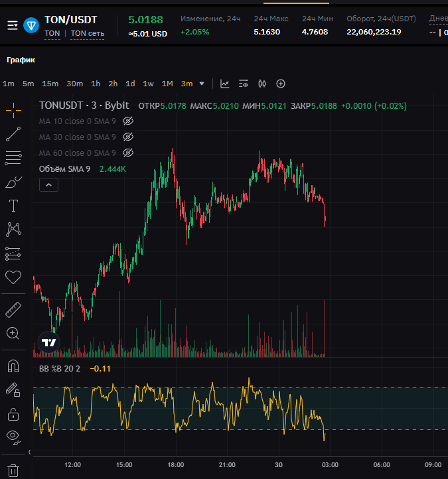Select the 1h timeframe
The image size is (448, 479).
point(96,84)
